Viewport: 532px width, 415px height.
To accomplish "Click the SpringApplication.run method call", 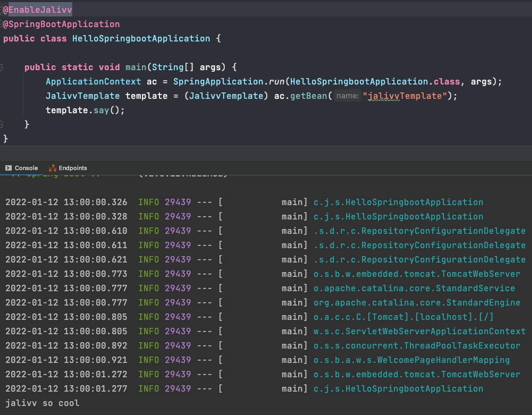I will pyautogui.click(x=276, y=82).
